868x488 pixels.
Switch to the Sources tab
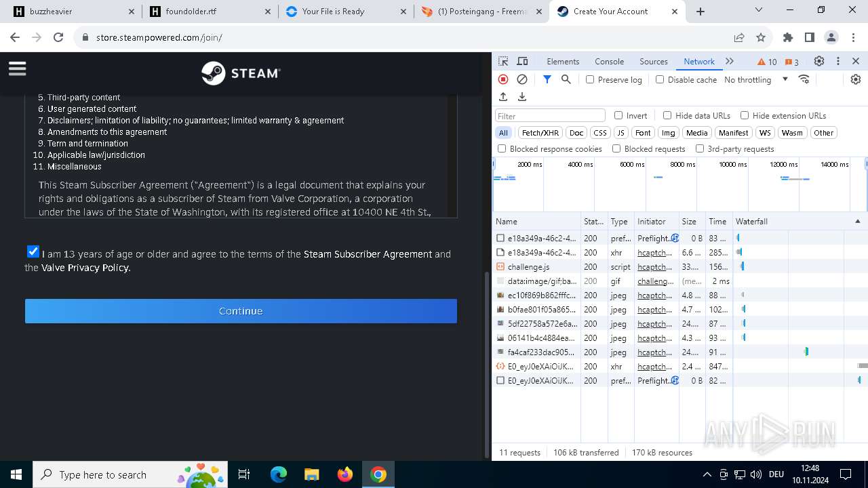coord(654,61)
